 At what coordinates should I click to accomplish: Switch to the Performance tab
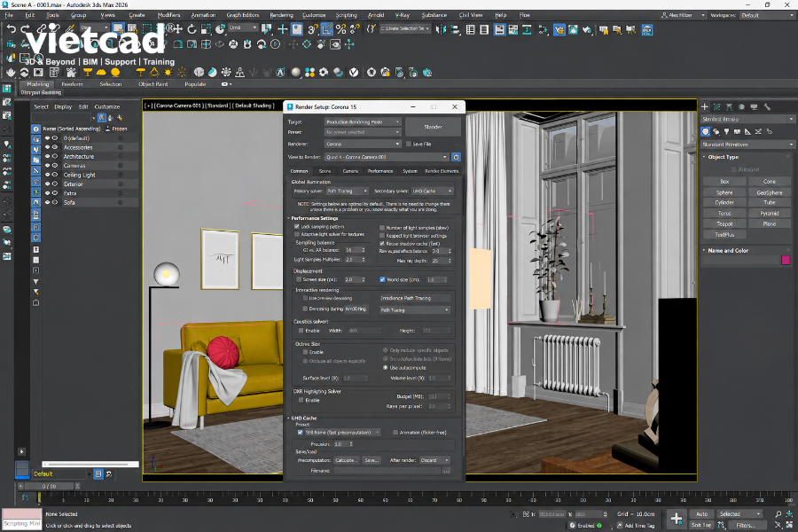380,171
